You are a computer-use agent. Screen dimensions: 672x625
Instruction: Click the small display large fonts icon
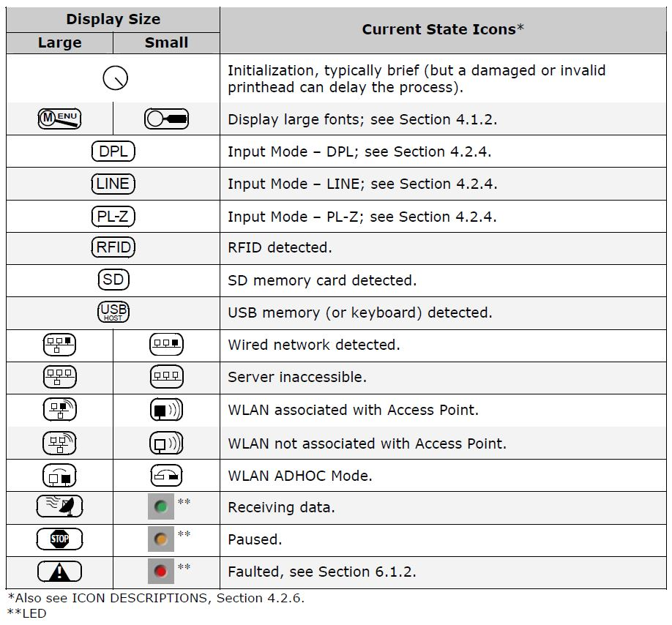(x=166, y=119)
